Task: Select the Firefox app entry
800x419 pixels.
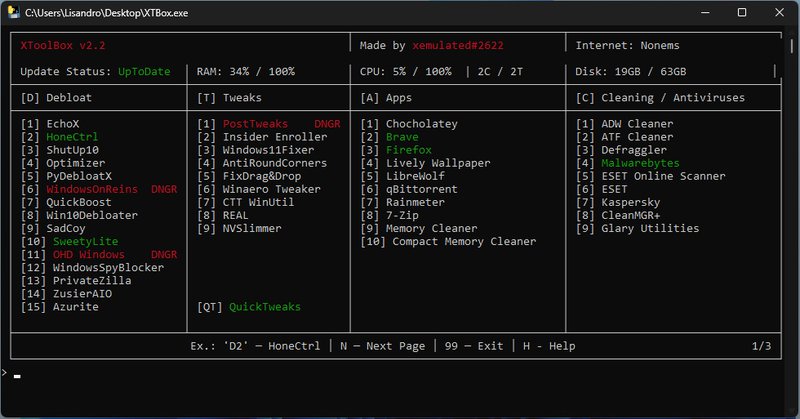Action: coord(396,150)
